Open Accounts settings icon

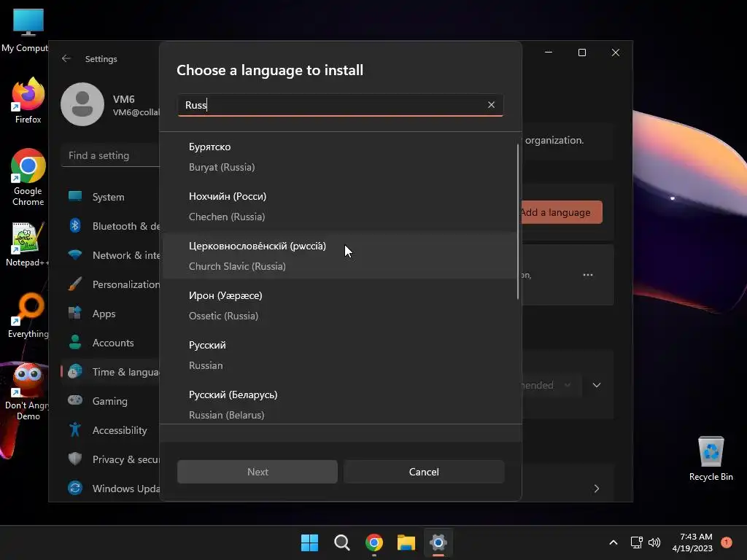tap(75, 342)
